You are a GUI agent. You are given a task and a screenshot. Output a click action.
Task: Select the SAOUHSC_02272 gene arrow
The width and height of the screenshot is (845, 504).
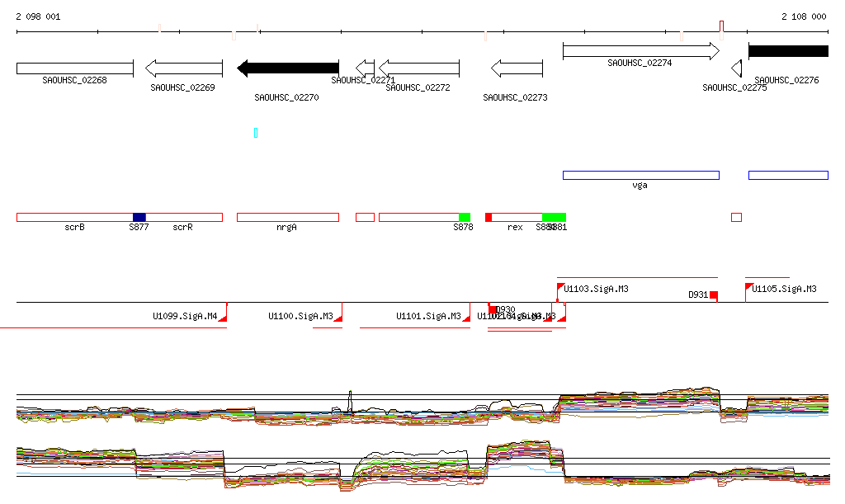418,68
